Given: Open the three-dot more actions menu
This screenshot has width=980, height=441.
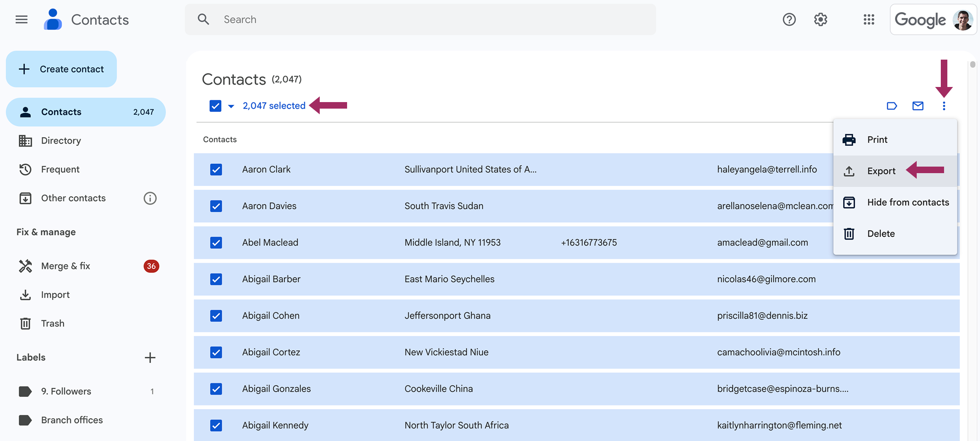Looking at the screenshot, I should point(944,106).
